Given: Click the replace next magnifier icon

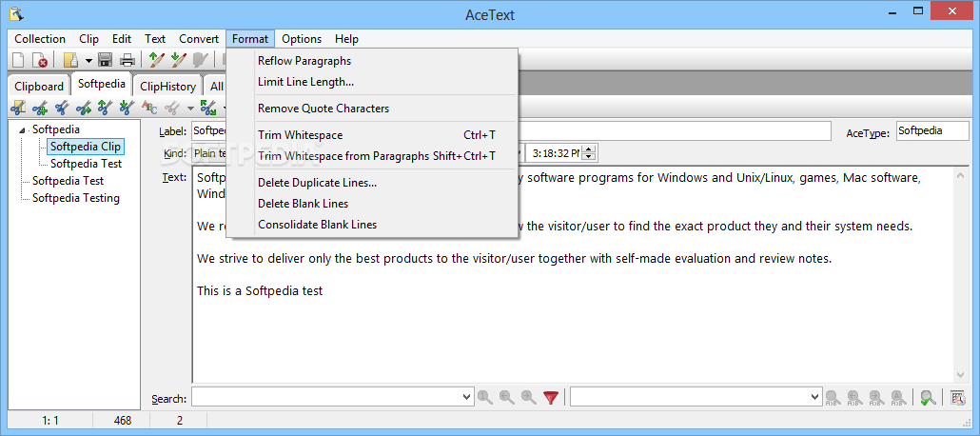Looking at the screenshot, I should (876, 397).
